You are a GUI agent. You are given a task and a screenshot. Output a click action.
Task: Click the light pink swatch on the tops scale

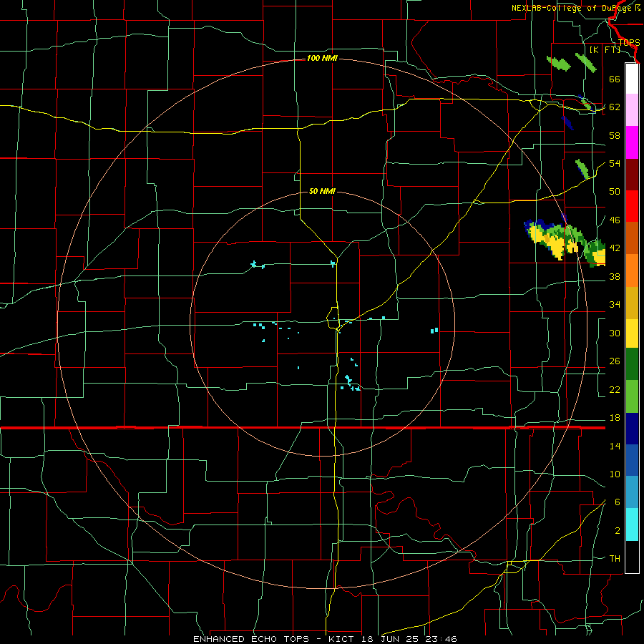(x=632, y=110)
